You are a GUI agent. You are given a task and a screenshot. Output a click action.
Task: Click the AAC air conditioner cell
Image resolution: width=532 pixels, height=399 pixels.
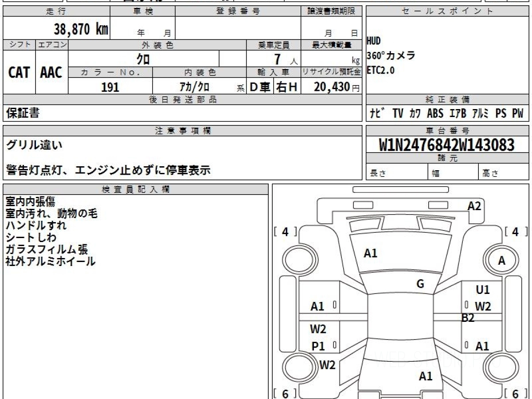[x=51, y=72]
